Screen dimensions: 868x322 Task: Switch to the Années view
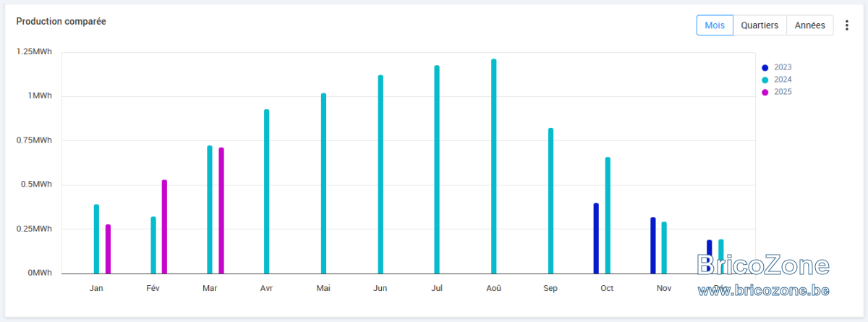pos(810,25)
